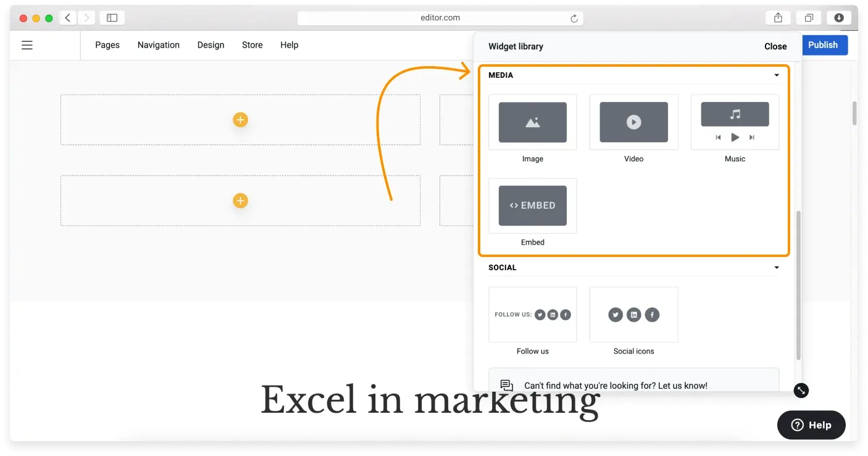Open the Help menu in top bar
The image size is (868, 456).
tap(290, 45)
